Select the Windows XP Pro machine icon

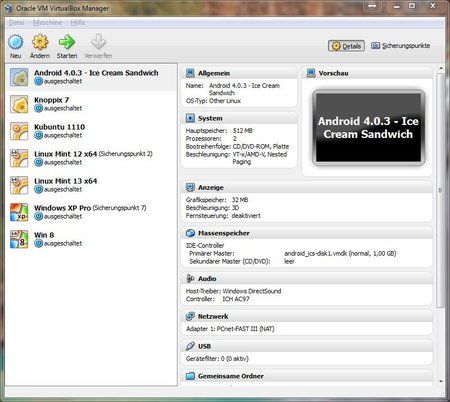tap(19, 212)
